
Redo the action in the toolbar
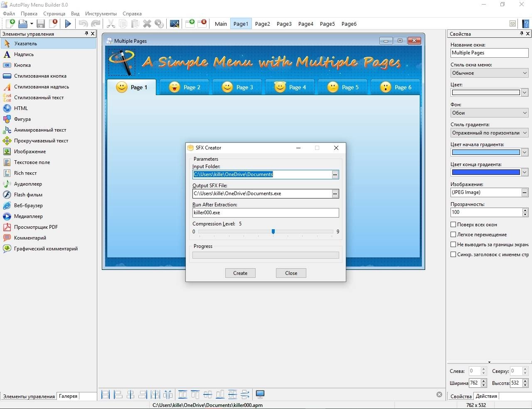tap(96, 24)
